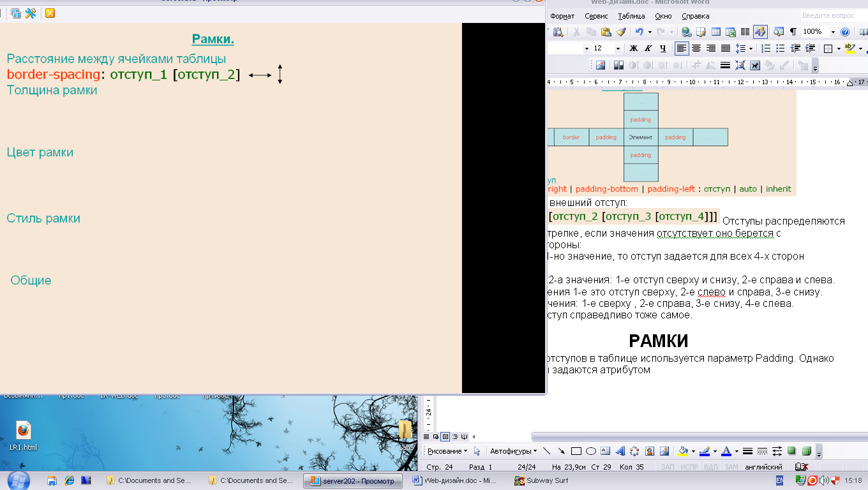This screenshot has width=868, height=490.
Task: Select Line Style on picture toolbar
Action: [x=726, y=65]
